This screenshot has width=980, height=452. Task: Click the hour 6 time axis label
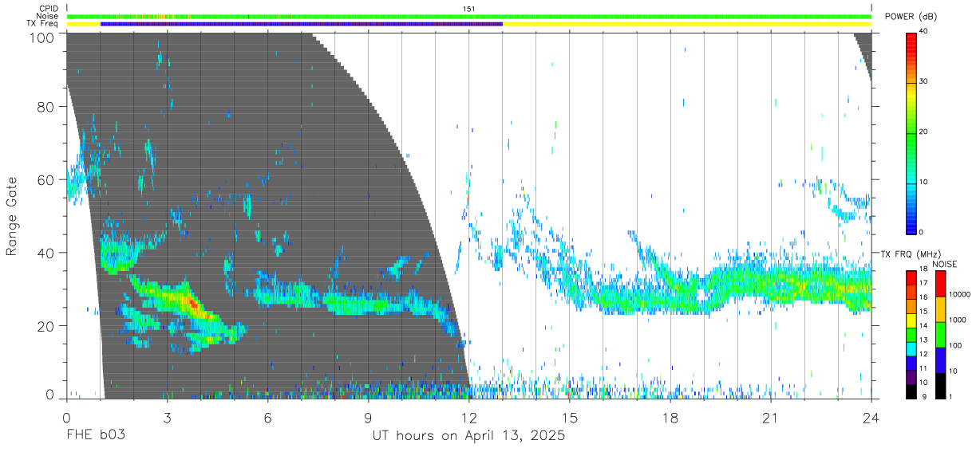pos(267,417)
